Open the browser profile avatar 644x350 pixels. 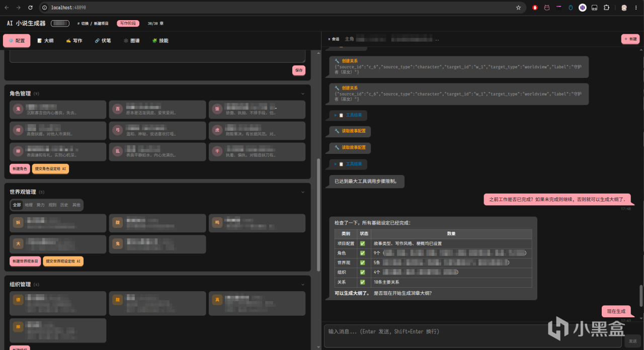(x=624, y=8)
